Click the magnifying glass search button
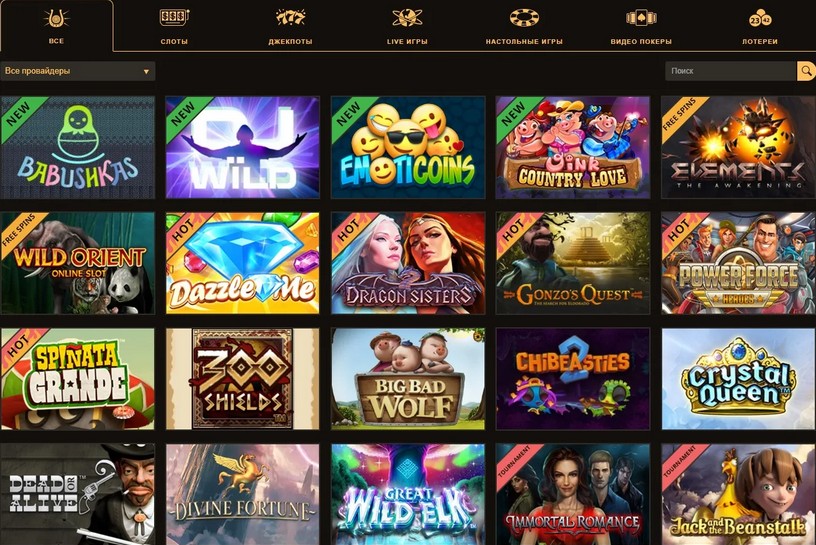Screen dimensions: 816x545 pyautogui.click(x=806, y=71)
